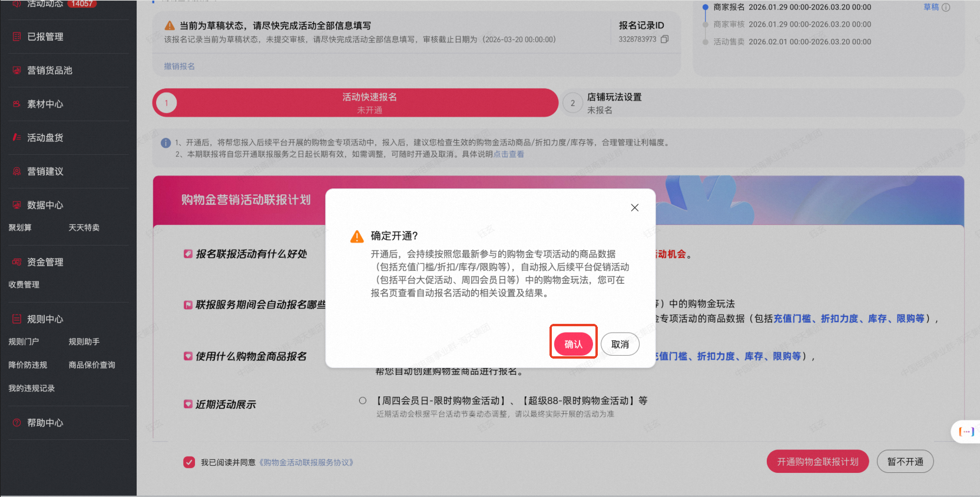980x497 pixels.
Task: Click the 14057 badge on 活动动态
Action: (82, 4)
